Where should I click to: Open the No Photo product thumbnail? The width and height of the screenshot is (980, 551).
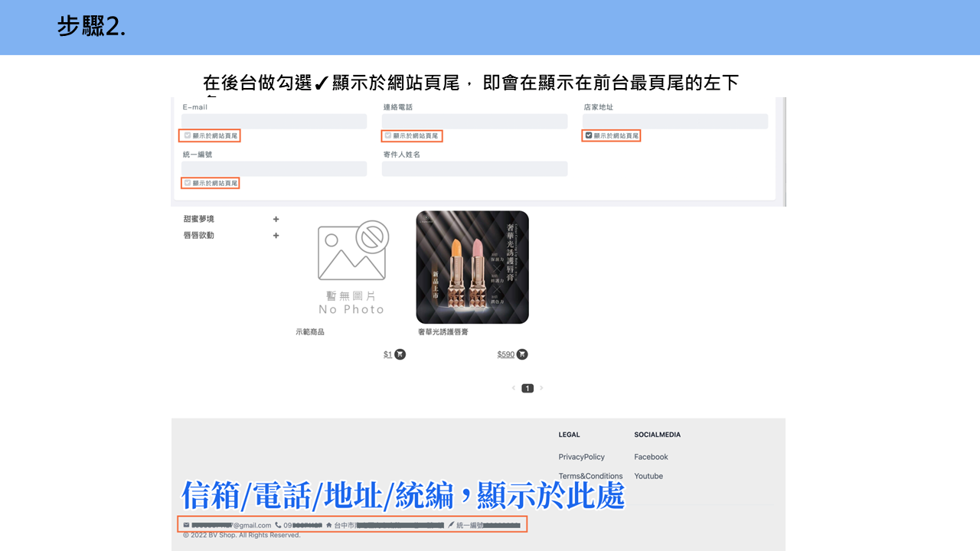[352, 267]
